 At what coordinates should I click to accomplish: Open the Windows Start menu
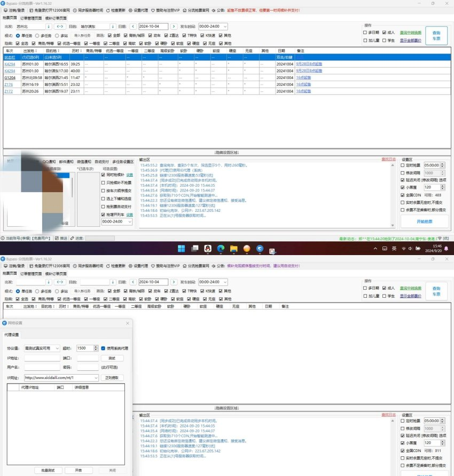click(181, 249)
